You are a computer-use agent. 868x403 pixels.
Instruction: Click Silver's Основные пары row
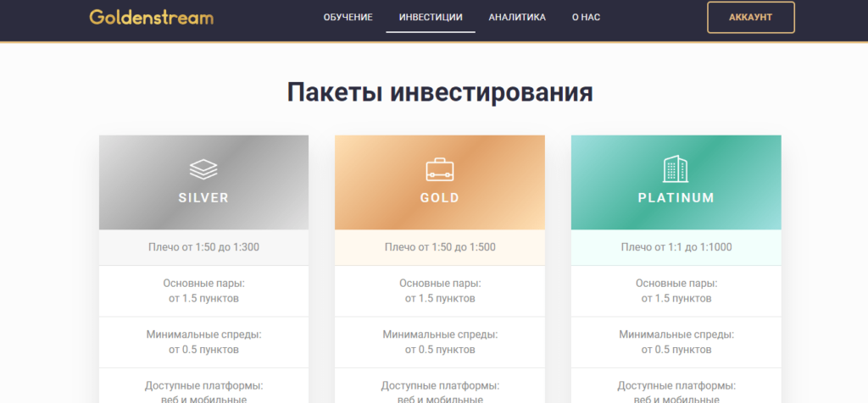click(203, 290)
